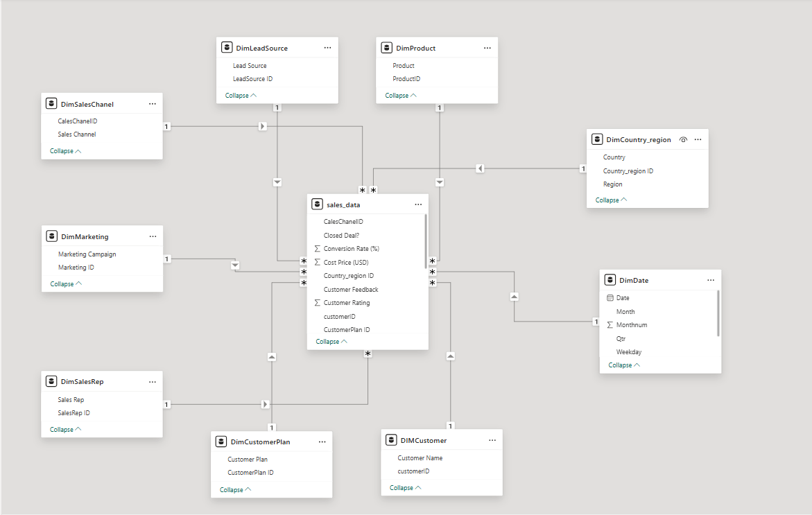Image resolution: width=812 pixels, height=515 pixels.
Task: Click the table icon on DimProduct header
Action: 386,47
